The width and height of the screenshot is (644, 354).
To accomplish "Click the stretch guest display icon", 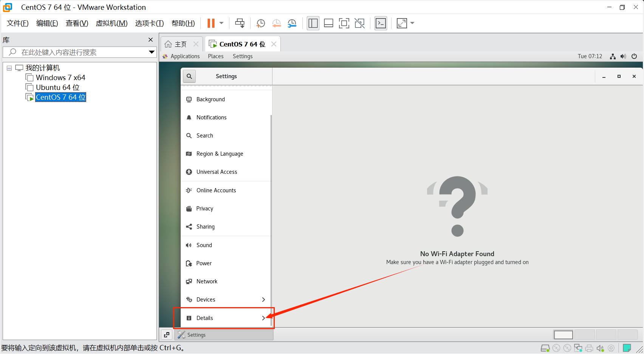I will [x=402, y=23].
